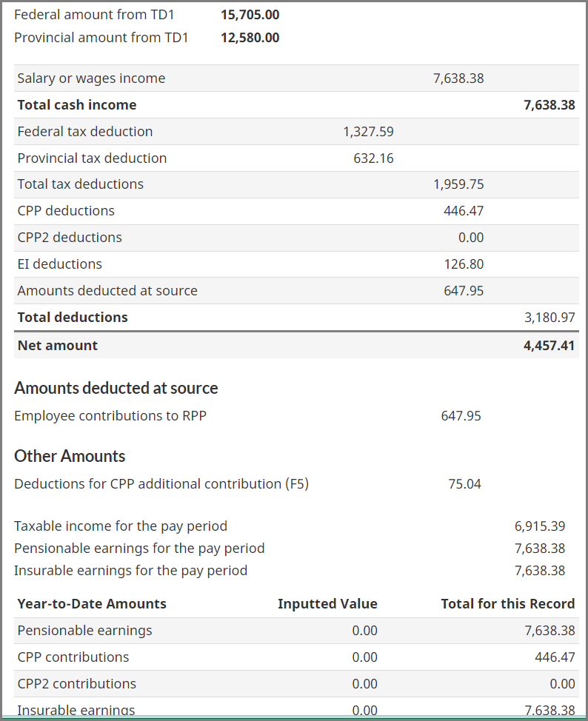Click the CPP2 deductions value 0.00
Viewport: 588px width, 721px height.
(x=471, y=238)
